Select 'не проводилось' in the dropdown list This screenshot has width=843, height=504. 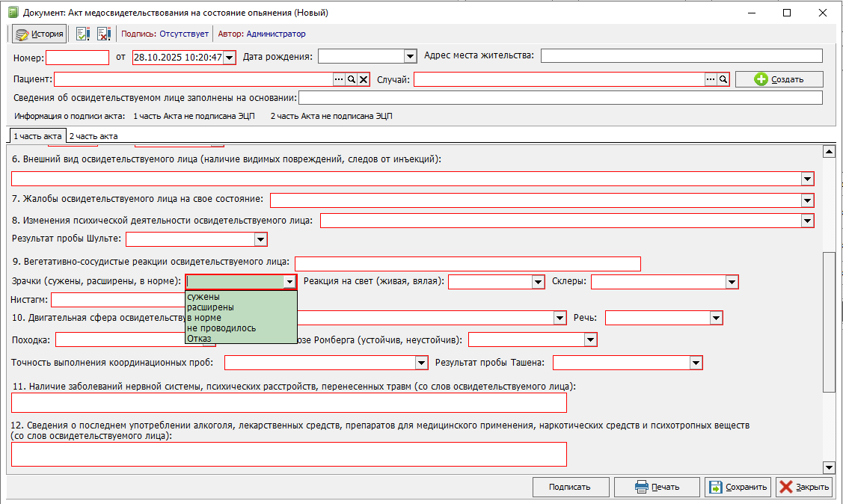[x=221, y=328]
